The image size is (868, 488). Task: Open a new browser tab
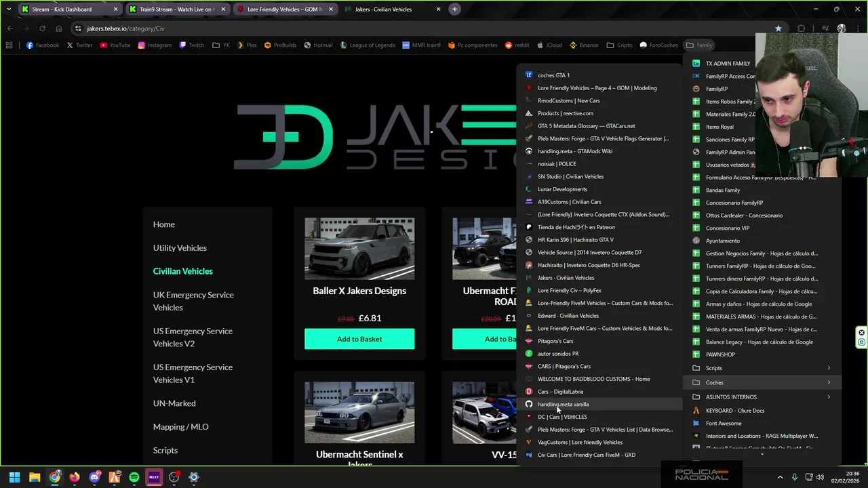coord(455,9)
